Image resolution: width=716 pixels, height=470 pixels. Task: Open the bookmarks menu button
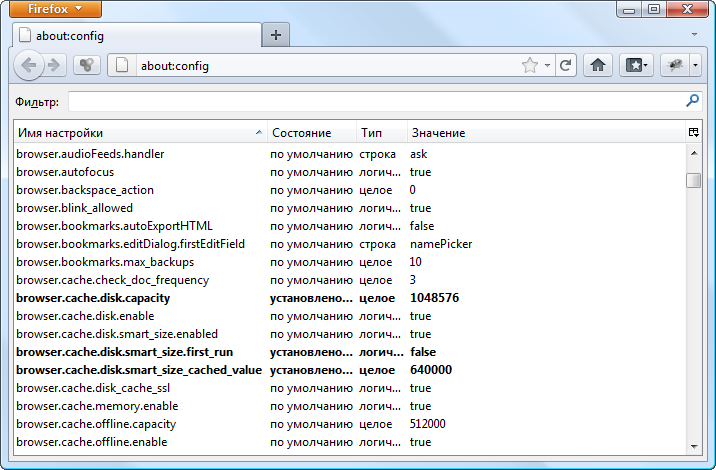point(636,65)
